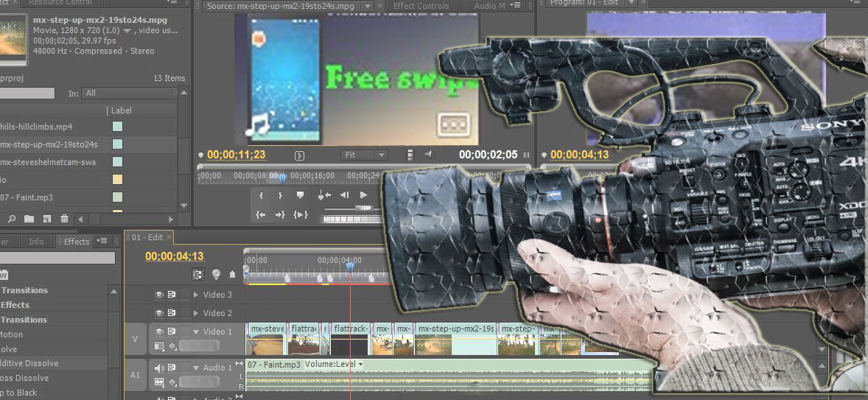The width and height of the screenshot is (868, 400).
Task: Click the label swatch of 07 - Faint.mp3
Action: [117, 197]
